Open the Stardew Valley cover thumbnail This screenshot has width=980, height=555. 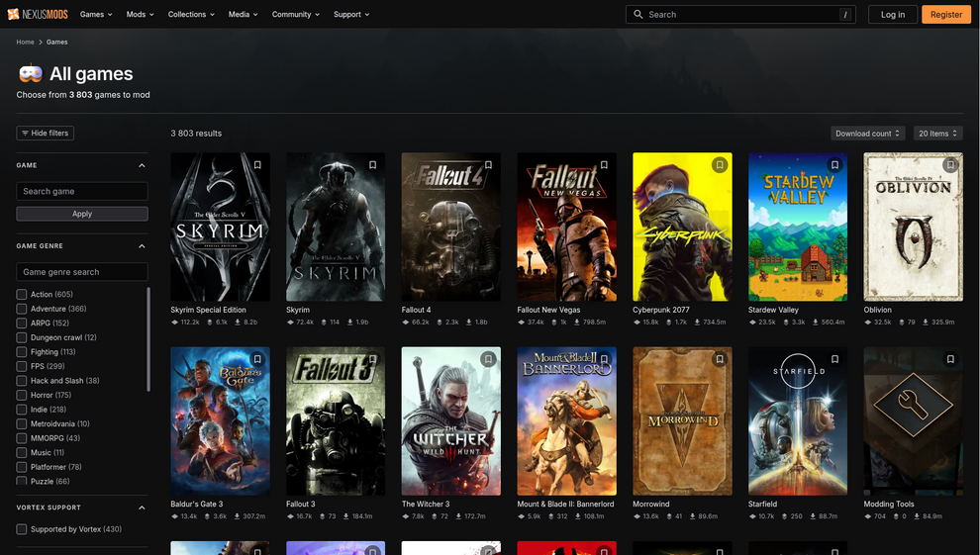click(x=798, y=227)
